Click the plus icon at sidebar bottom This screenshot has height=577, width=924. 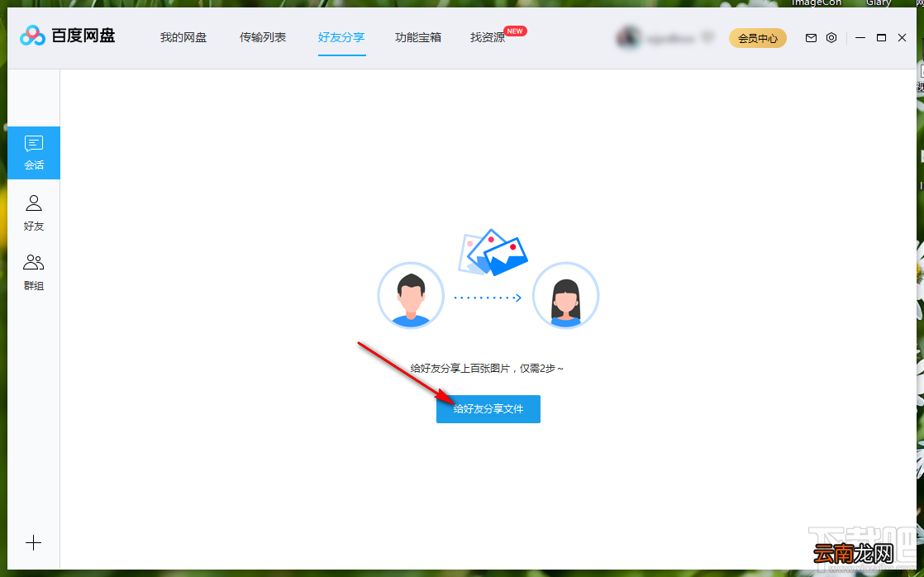click(34, 543)
